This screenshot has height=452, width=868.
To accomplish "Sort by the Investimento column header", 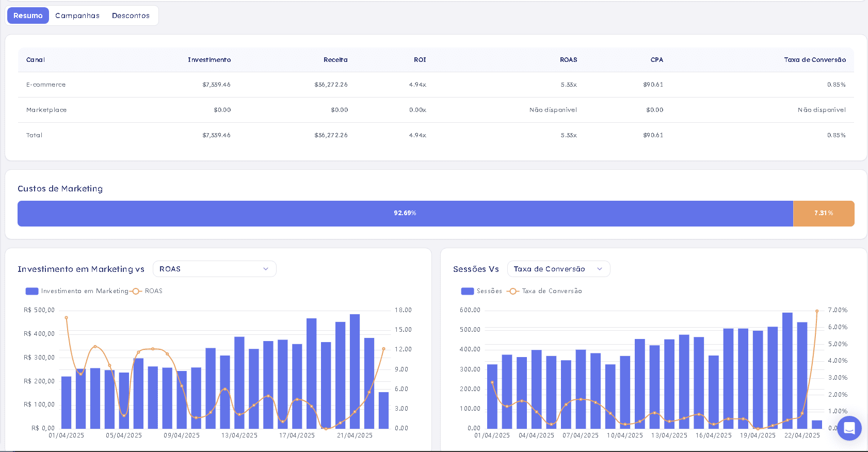I will (x=209, y=60).
